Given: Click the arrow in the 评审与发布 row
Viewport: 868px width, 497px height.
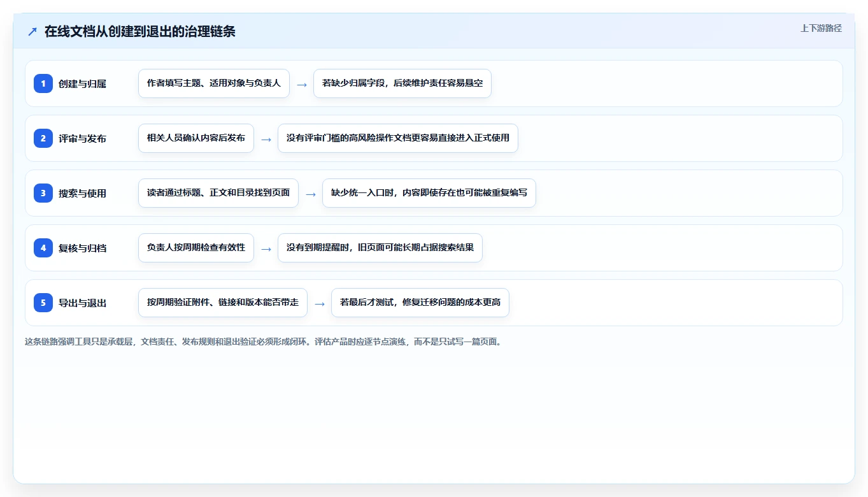Looking at the screenshot, I should (x=266, y=139).
